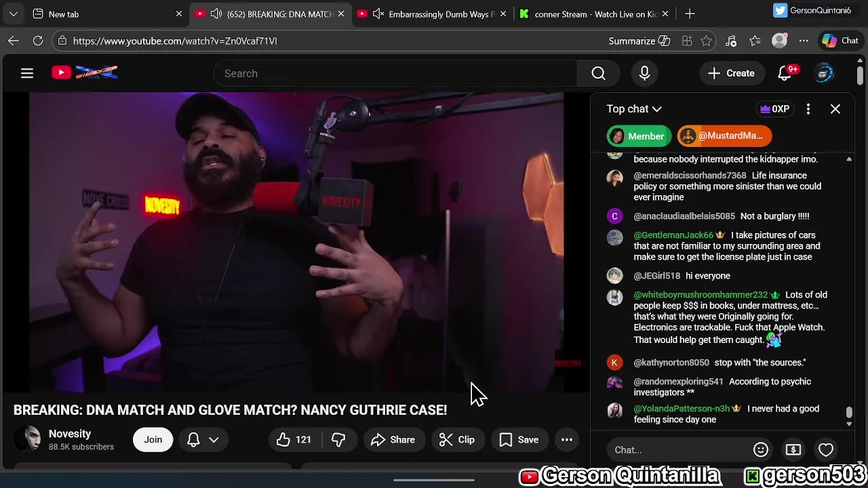Open a new browser tab
868x488 pixels.
point(690,14)
